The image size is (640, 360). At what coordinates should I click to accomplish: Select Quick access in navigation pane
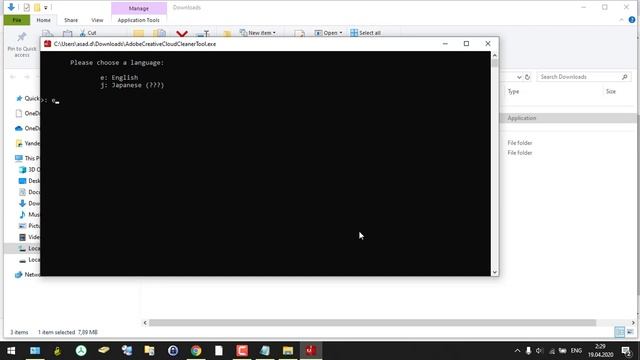27,98
